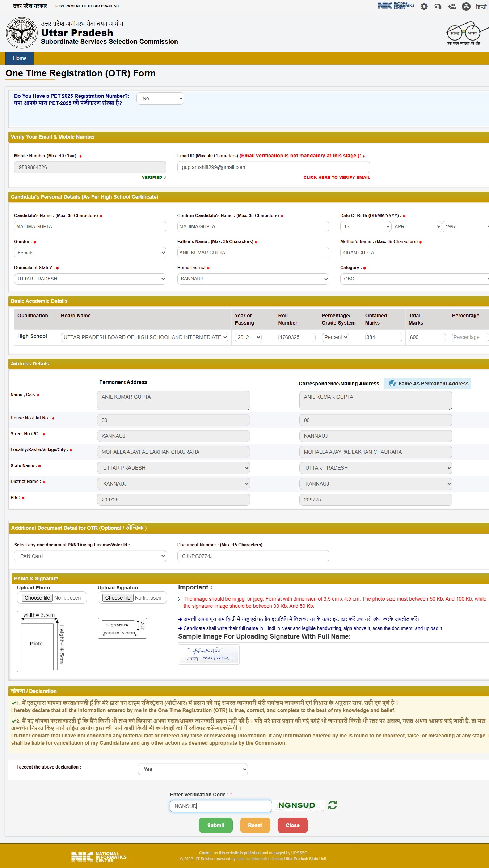Viewport: 489px width, 868px height.
Task: Open the sitemap icon in top bar
Action: [x=466, y=7]
